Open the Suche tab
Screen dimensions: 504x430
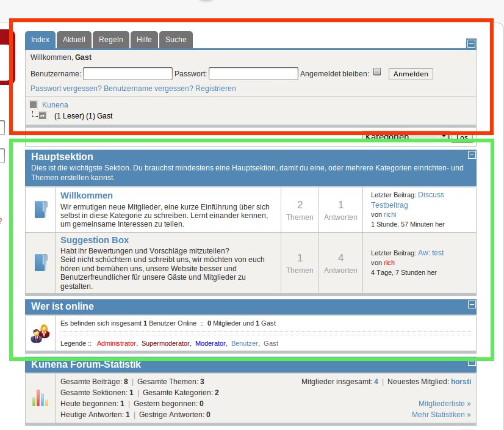176,40
